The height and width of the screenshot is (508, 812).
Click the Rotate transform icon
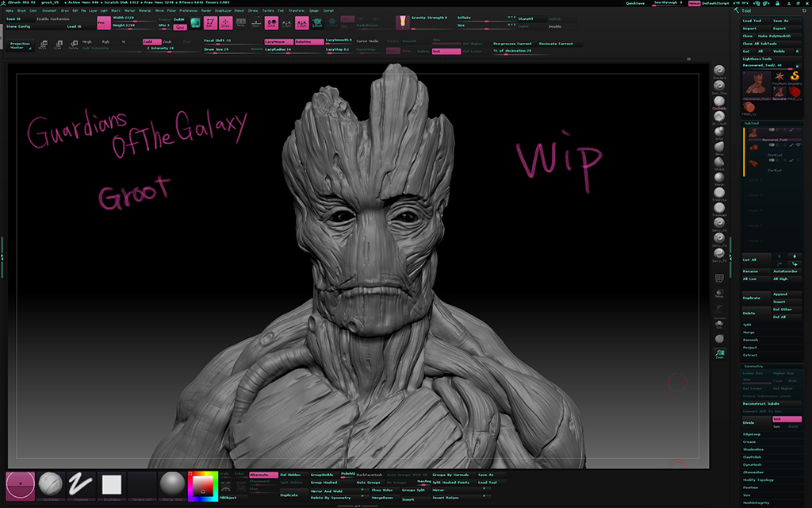pyautogui.click(x=74, y=45)
